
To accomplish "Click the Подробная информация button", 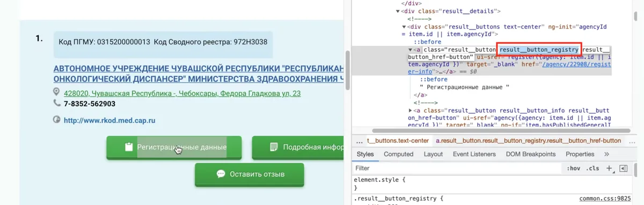I will coord(297,147).
